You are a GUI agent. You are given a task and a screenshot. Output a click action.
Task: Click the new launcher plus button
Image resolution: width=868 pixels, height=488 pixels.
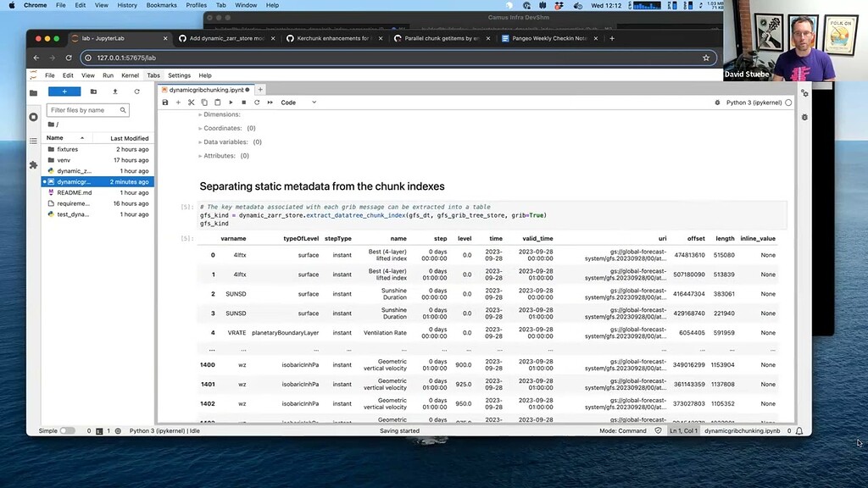(x=64, y=91)
